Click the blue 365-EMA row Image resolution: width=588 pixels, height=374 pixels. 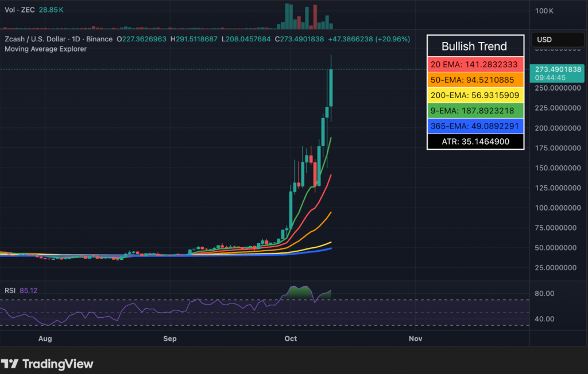pos(475,126)
